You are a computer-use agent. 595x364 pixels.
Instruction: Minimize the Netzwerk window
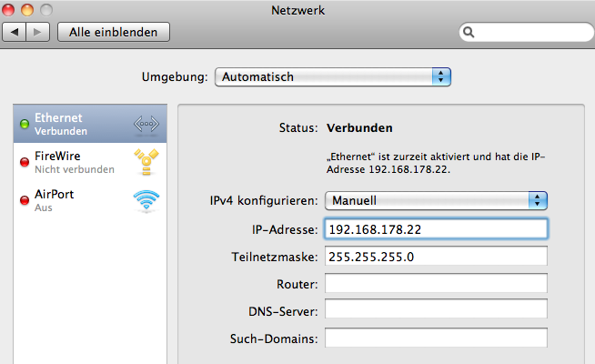[x=27, y=10]
